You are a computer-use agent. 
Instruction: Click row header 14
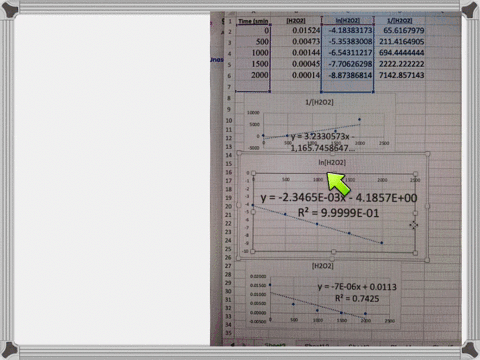[x=229, y=155]
